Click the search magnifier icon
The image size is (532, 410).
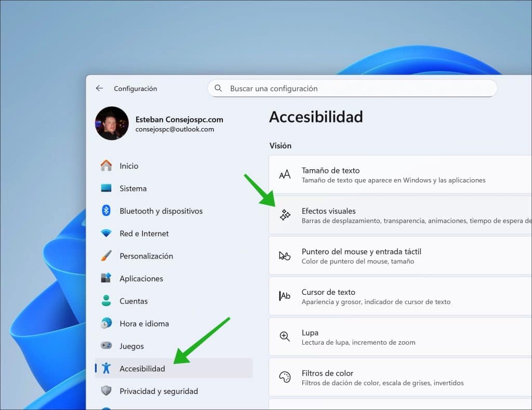tap(218, 88)
